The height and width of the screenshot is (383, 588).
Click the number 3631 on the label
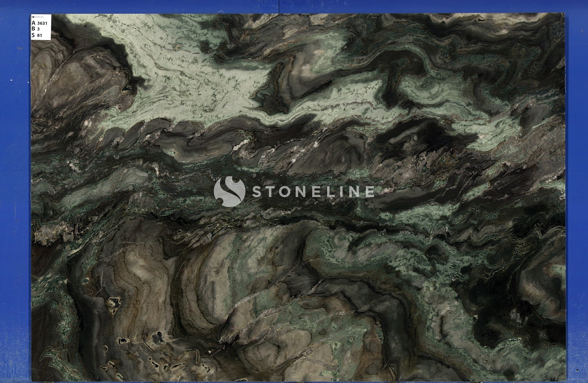tap(42, 23)
